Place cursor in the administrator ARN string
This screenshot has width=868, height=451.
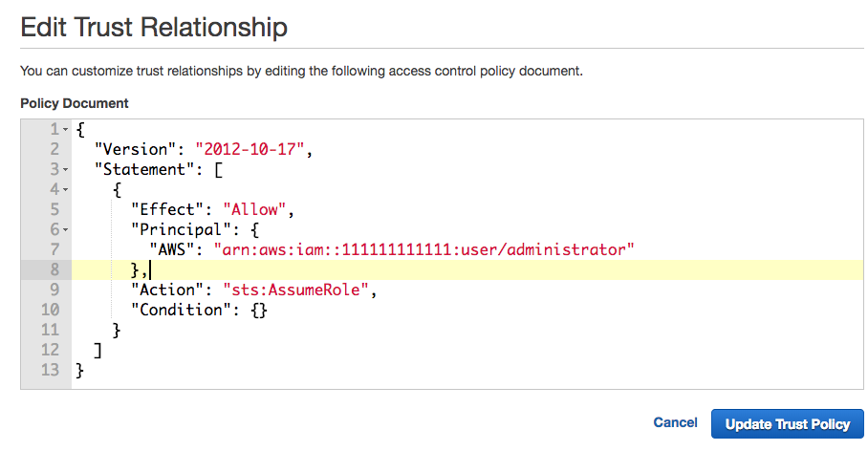click(424, 249)
